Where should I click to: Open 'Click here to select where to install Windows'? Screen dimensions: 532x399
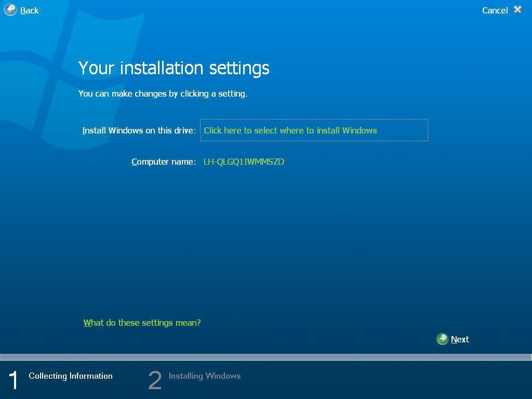point(314,130)
